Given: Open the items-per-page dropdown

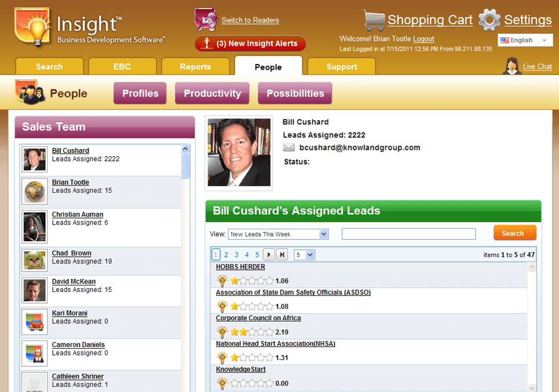Looking at the screenshot, I should [304, 255].
